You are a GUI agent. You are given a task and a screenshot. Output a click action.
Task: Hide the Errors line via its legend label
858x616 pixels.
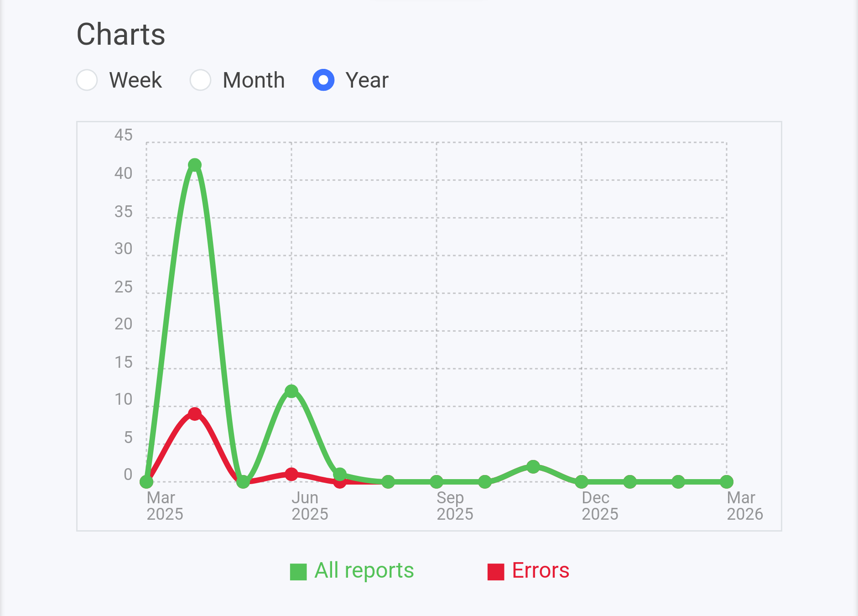[541, 570]
